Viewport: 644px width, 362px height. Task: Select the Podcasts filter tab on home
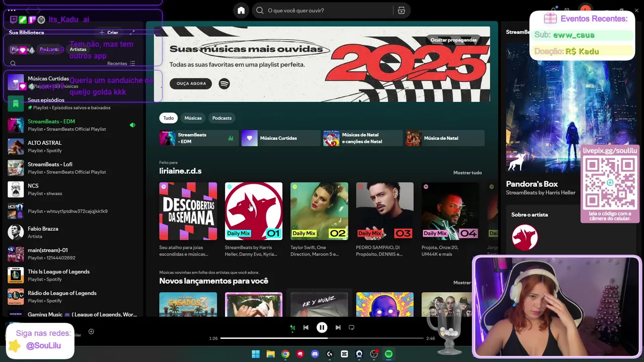pyautogui.click(x=222, y=118)
